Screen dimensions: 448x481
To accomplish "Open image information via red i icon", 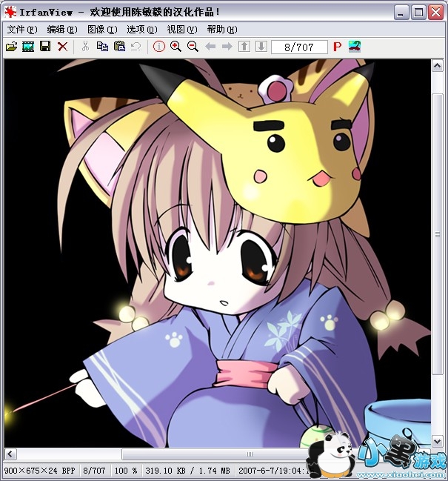I will point(159,47).
